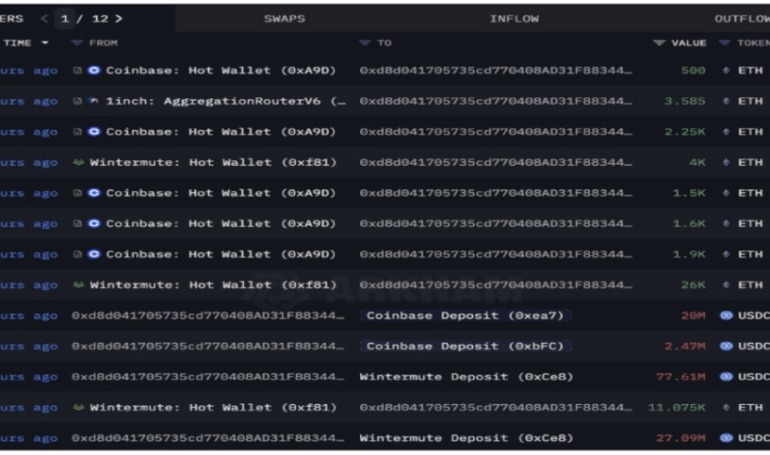This screenshot has height=455, width=770.
Task: Click the Coinbase logo in the 500 ETH row
Action: pyautogui.click(x=94, y=70)
